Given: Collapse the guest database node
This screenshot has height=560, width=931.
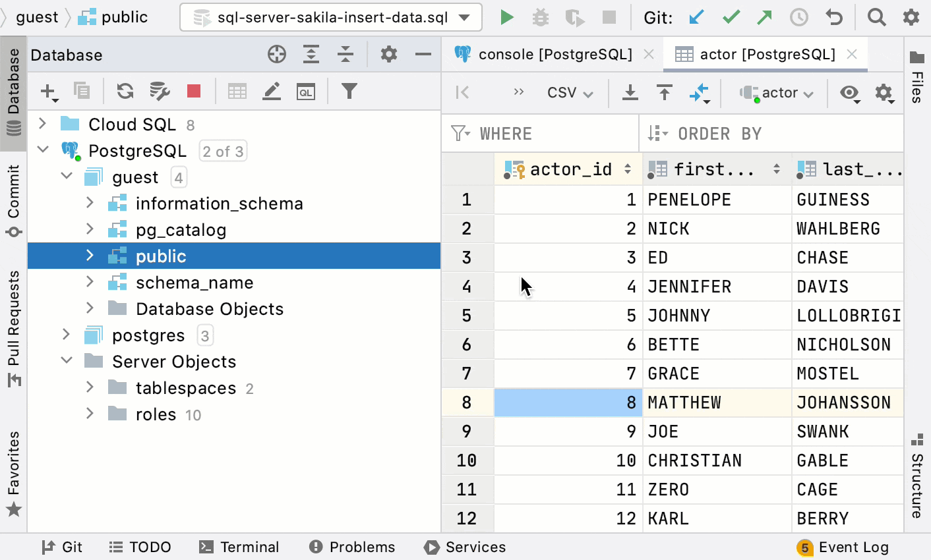Looking at the screenshot, I should [x=66, y=177].
